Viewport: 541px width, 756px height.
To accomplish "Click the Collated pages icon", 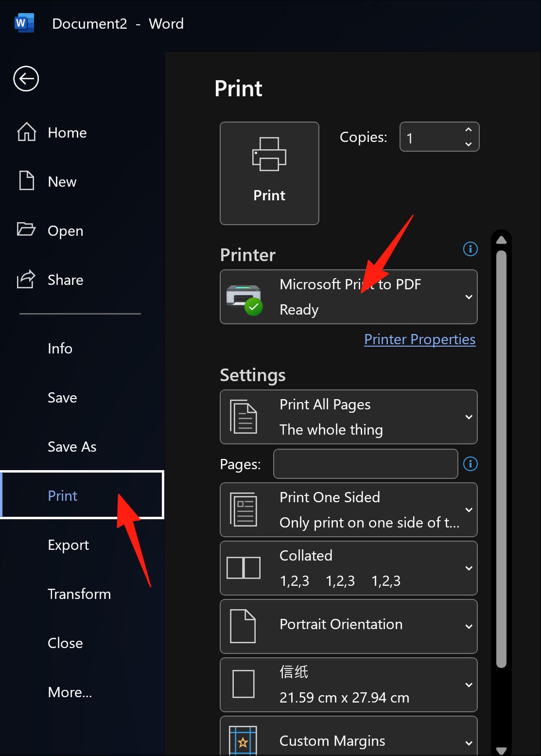I will pos(244,568).
